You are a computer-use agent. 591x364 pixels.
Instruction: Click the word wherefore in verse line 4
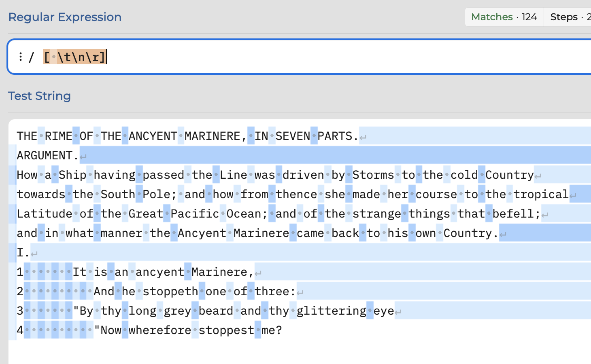160,330
